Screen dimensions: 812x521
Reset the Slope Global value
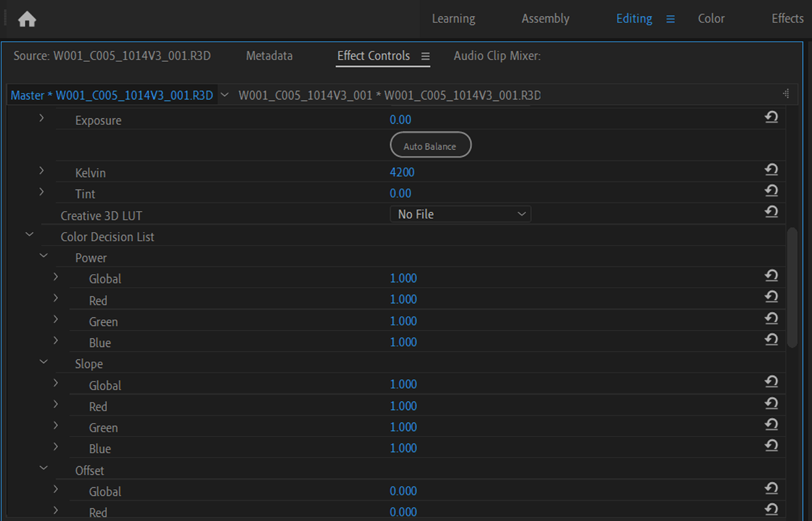pos(772,382)
